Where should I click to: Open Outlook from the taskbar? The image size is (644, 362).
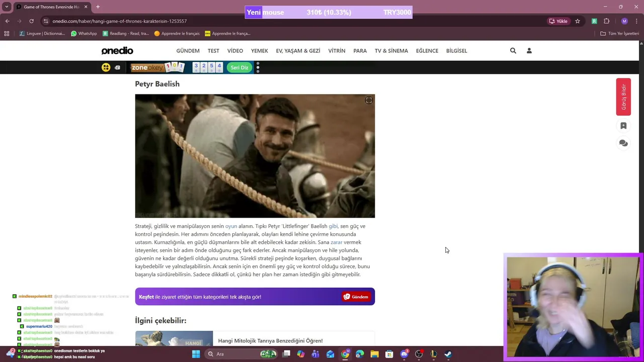[330, 354]
